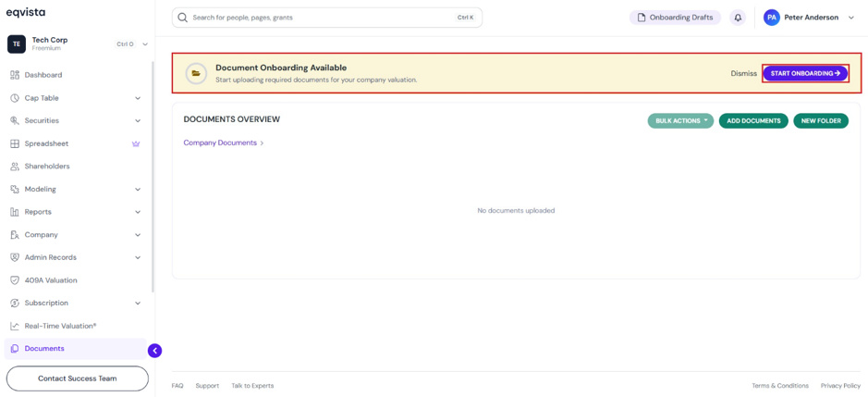Open 409A Valuation menu item
868x397 pixels.
tap(51, 280)
